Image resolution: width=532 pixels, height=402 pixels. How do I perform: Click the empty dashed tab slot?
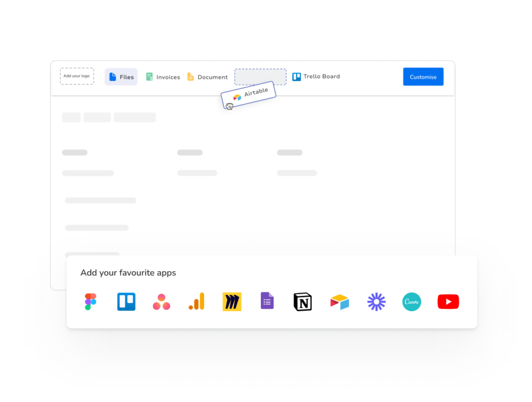[x=260, y=75]
